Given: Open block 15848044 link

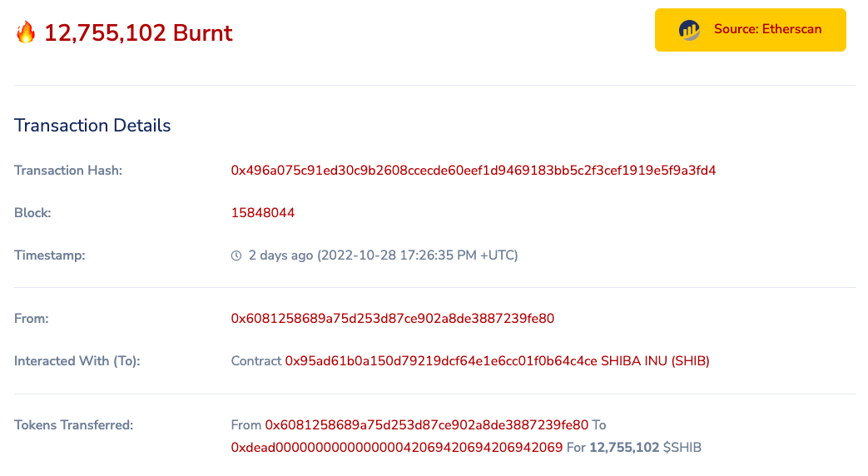Looking at the screenshot, I should (263, 213).
